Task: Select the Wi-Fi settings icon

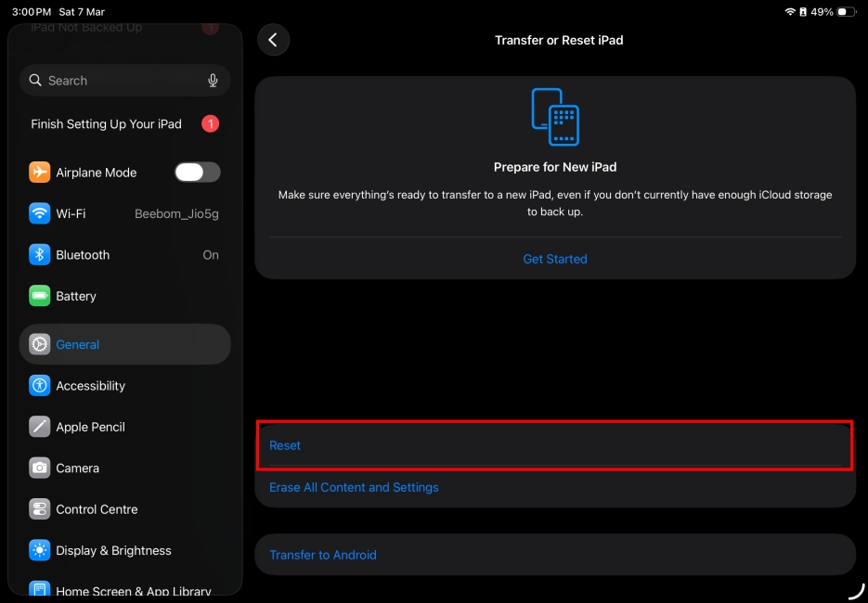Action: [39, 213]
